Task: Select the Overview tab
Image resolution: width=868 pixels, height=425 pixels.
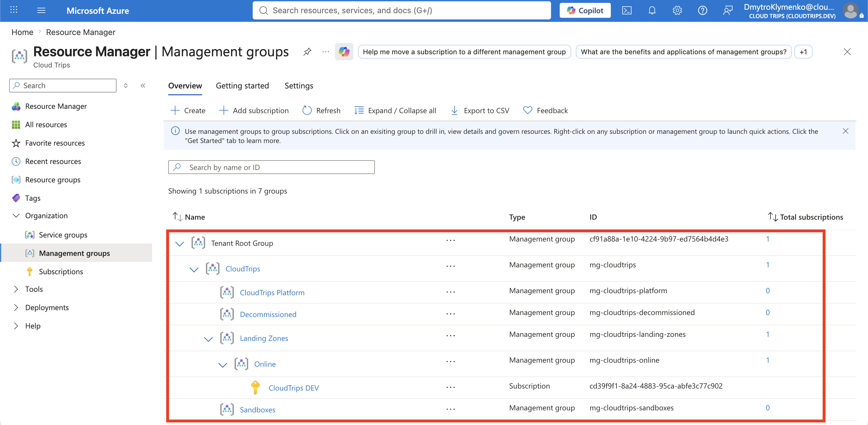Action: (185, 86)
